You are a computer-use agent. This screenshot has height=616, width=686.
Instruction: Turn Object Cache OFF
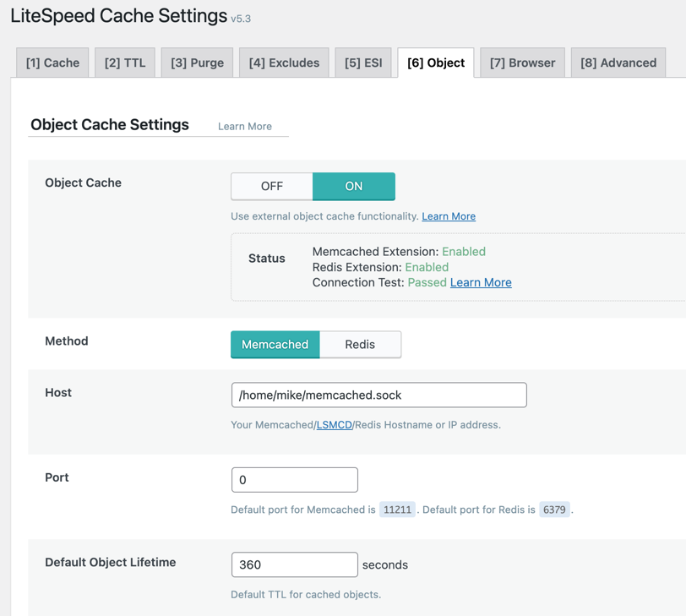click(272, 187)
